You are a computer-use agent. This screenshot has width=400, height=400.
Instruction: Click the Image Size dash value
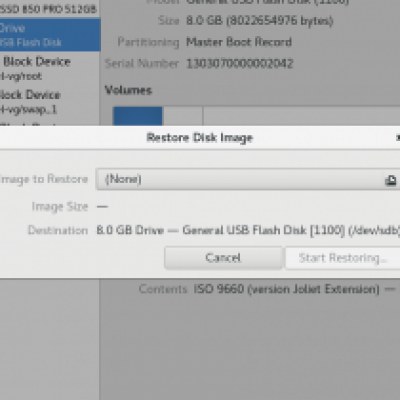pyautogui.click(x=102, y=207)
